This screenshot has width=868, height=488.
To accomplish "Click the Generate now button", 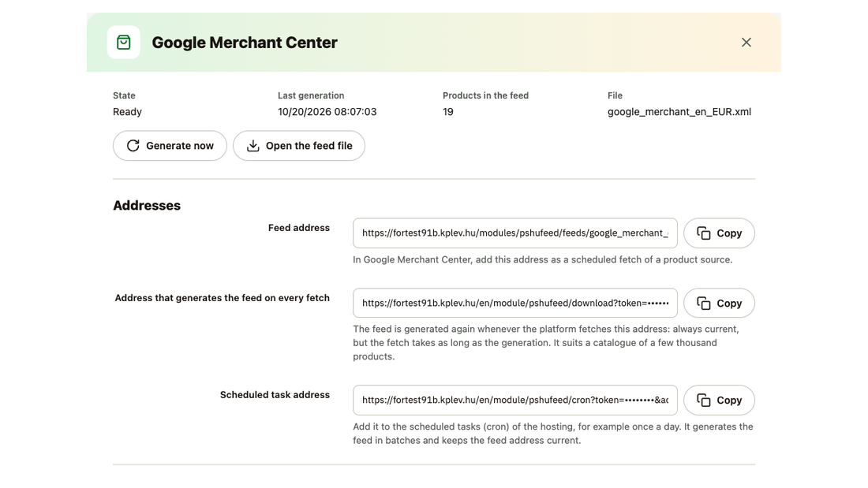I will (x=170, y=146).
